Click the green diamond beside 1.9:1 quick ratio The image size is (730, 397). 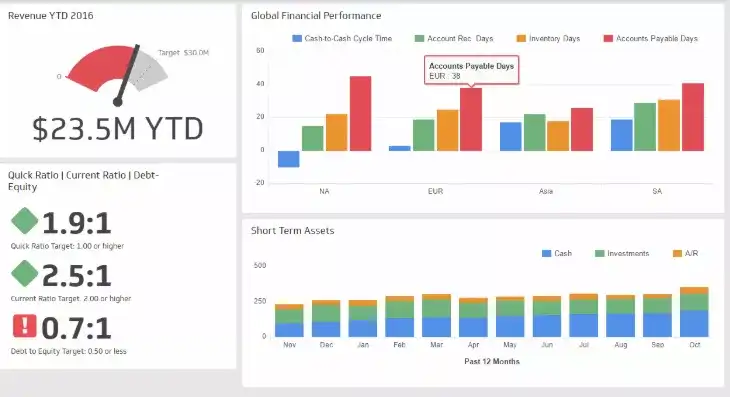[x=24, y=221]
